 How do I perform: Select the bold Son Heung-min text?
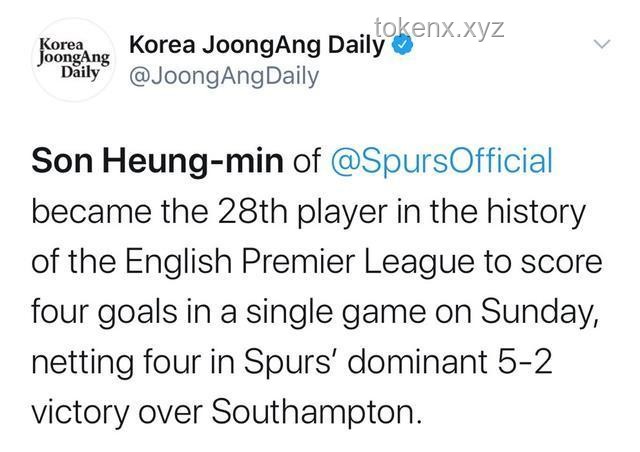(157, 161)
